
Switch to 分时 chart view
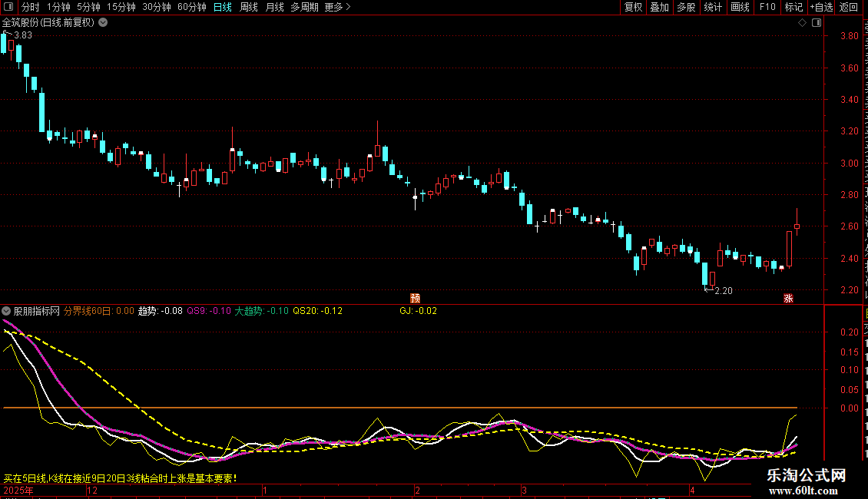coord(31,7)
